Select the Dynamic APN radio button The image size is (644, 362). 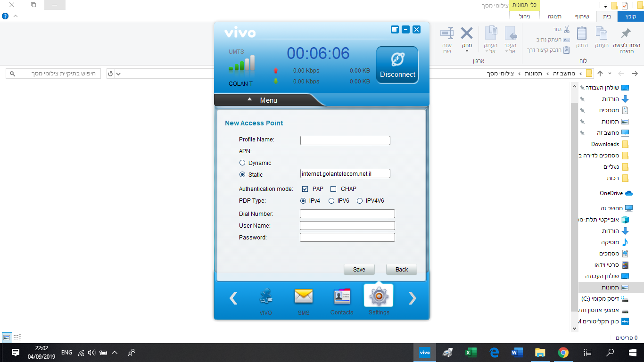[242, 163]
